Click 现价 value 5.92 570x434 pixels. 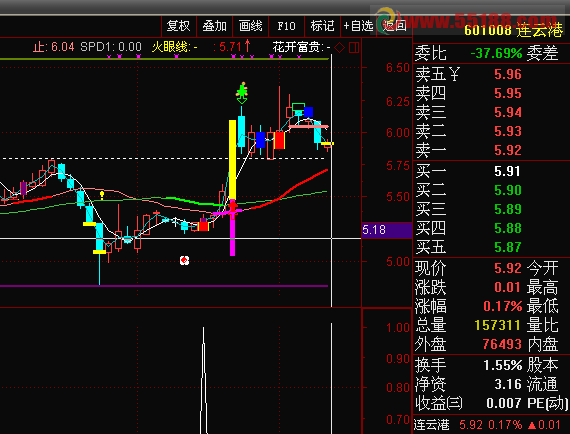pos(508,268)
